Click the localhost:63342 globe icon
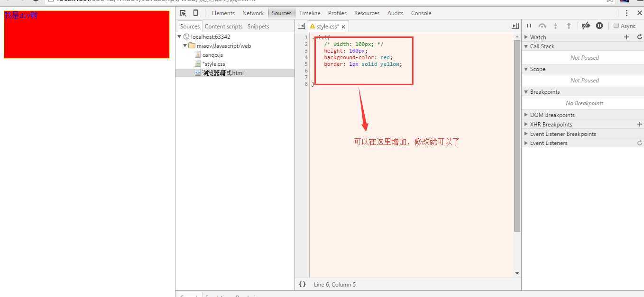The height and width of the screenshot is (297, 644). (186, 36)
